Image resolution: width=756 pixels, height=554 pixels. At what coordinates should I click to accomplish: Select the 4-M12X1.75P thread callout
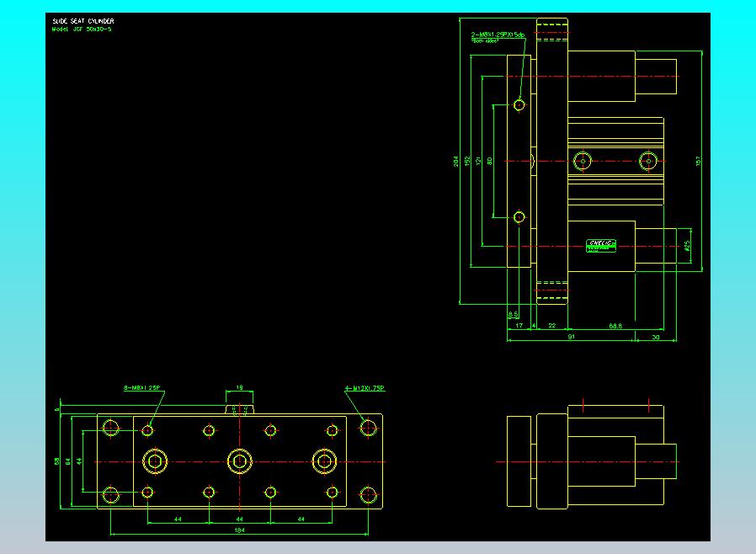[365, 388]
